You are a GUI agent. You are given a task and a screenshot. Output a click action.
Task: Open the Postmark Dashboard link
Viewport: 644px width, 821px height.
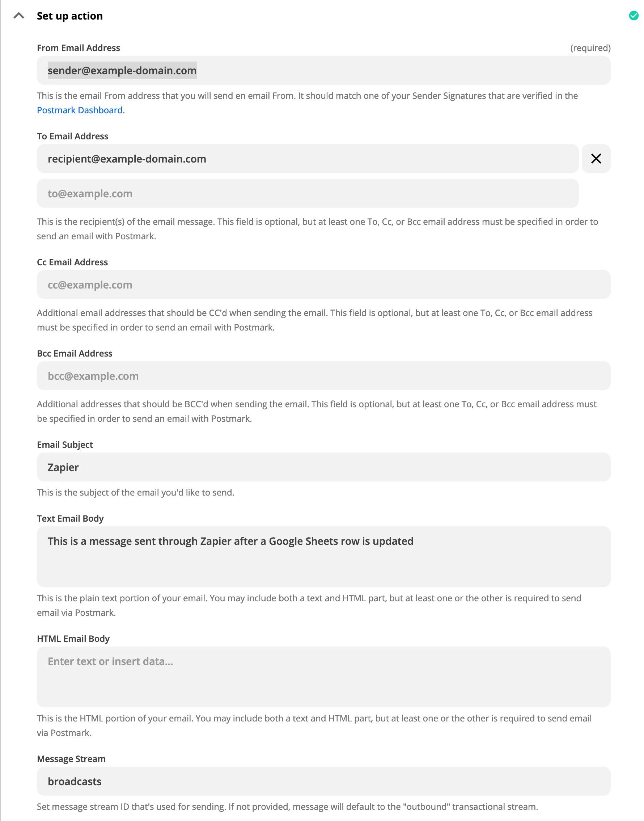[80, 110]
